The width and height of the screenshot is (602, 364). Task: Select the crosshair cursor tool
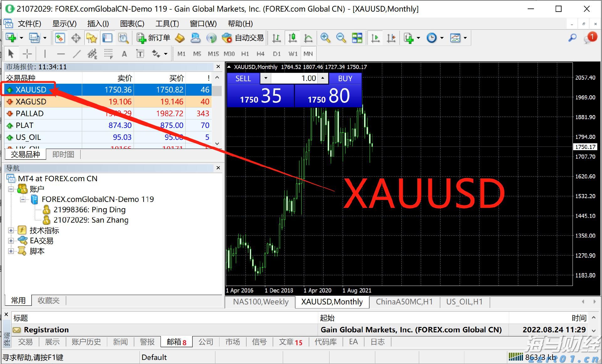click(27, 53)
